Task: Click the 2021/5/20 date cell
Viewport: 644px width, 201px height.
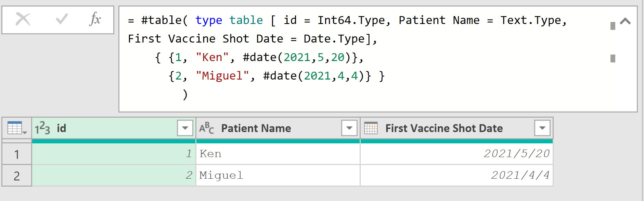Action: click(x=456, y=154)
